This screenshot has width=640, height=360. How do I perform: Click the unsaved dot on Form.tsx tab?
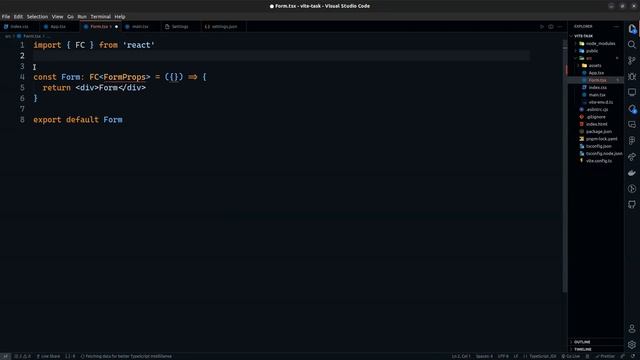point(116,27)
